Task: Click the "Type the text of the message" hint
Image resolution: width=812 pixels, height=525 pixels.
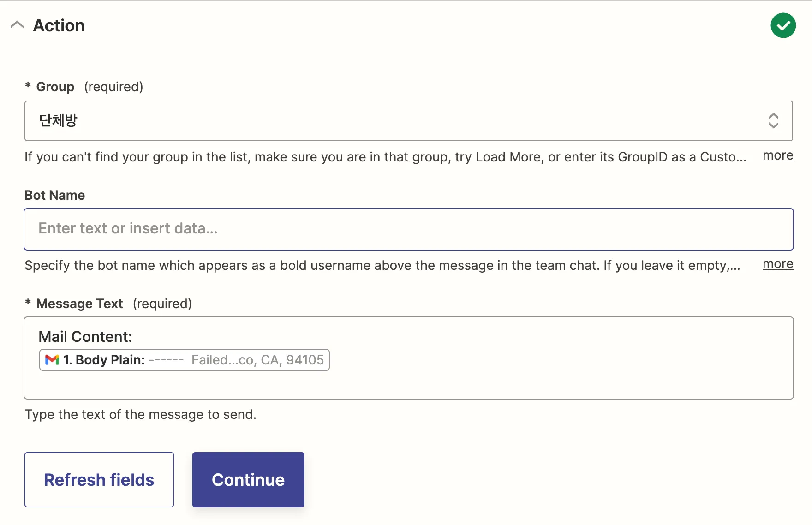Action: (140, 414)
